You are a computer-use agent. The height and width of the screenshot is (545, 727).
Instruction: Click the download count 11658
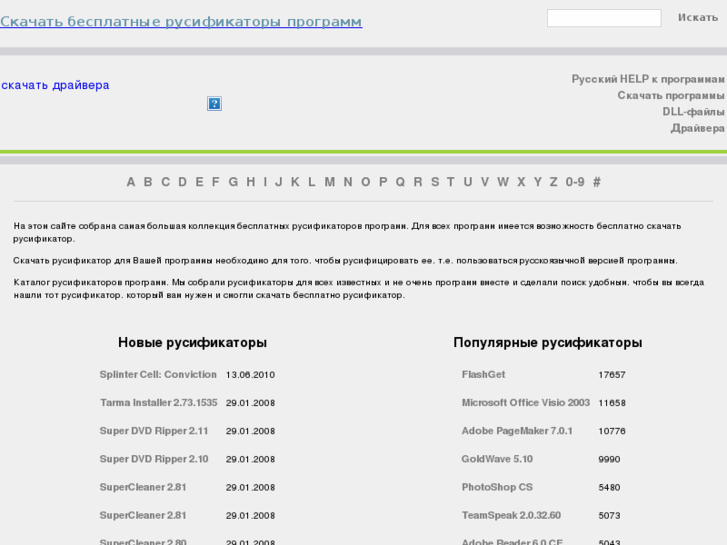tap(612, 403)
